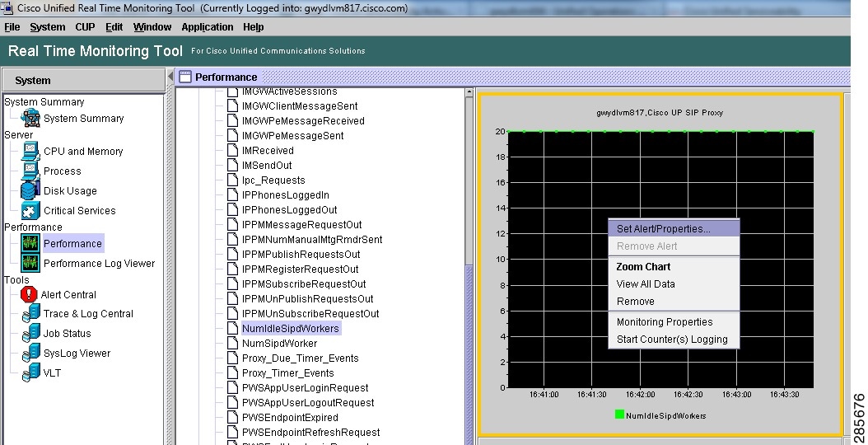Collapse left pane using divider arrow
Image resolution: width=868 pixels, height=445 pixels.
(x=170, y=76)
